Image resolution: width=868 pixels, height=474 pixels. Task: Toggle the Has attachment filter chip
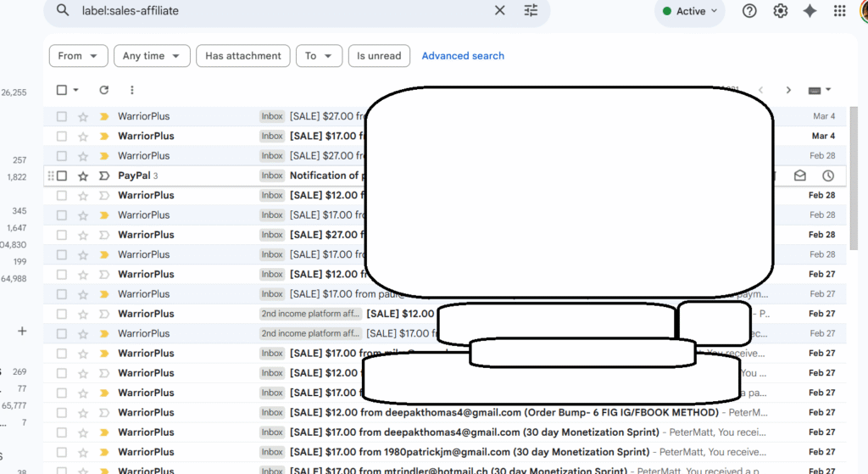pos(243,56)
